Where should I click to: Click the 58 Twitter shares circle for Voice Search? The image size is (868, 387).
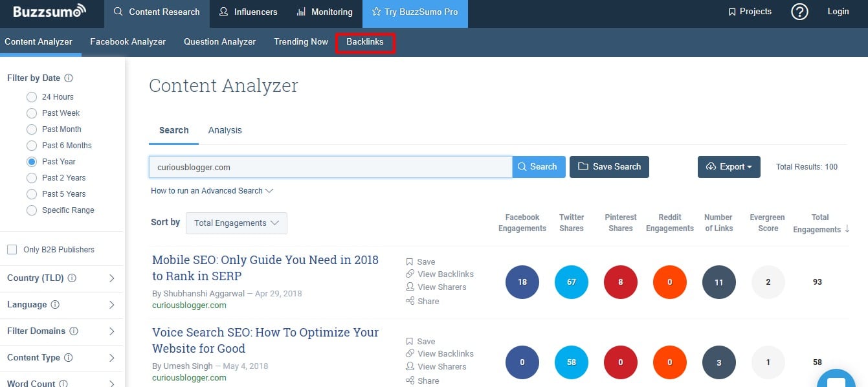(x=572, y=362)
